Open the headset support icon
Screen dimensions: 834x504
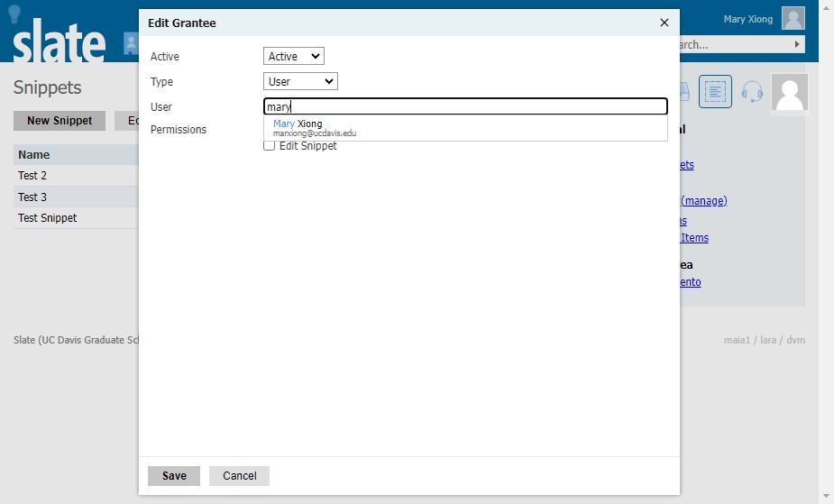[752, 91]
